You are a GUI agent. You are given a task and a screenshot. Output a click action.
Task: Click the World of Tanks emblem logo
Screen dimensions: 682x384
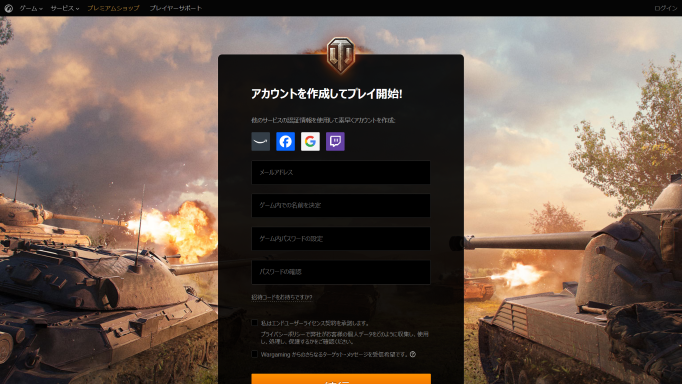click(x=341, y=54)
